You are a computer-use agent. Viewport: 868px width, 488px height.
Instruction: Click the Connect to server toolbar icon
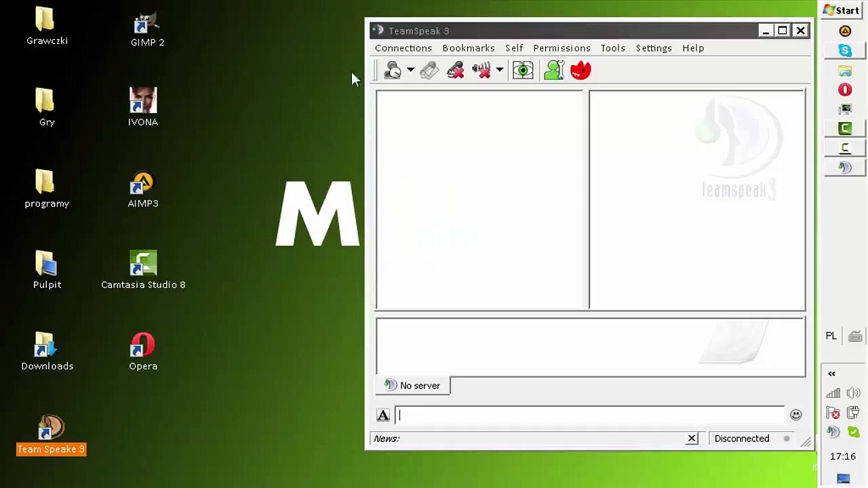point(393,70)
